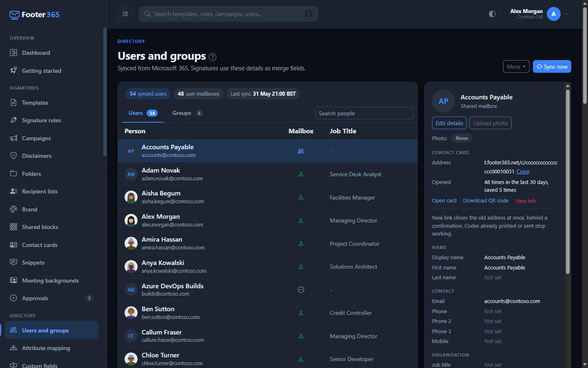Screen dimensions: 588x368
Task: Open the Folders icon in sidebar
Action: point(13,174)
